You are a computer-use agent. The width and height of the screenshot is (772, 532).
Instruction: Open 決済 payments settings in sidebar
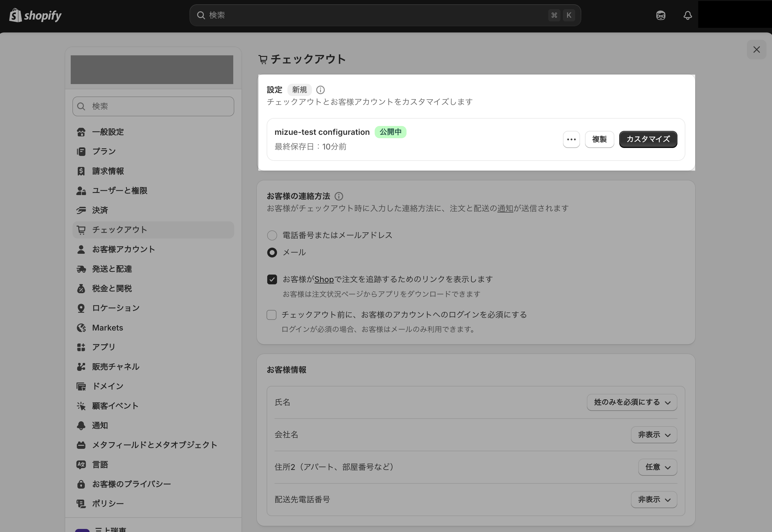(x=100, y=210)
